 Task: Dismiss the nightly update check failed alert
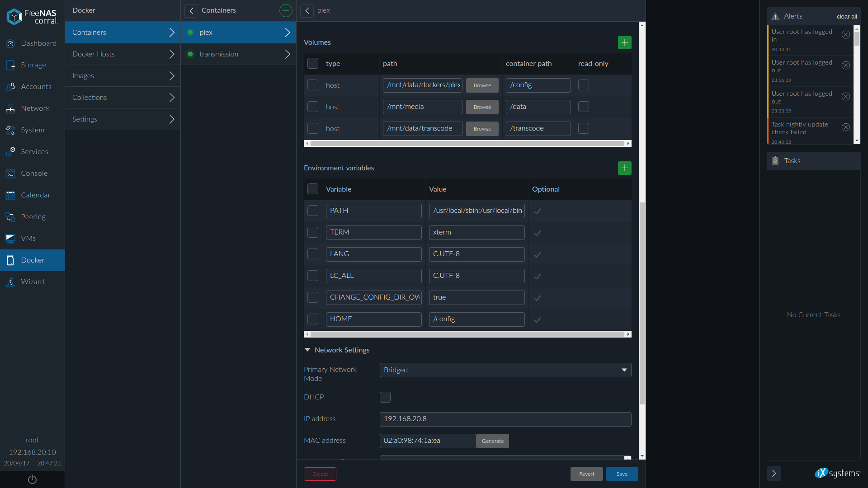coord(845,127)
